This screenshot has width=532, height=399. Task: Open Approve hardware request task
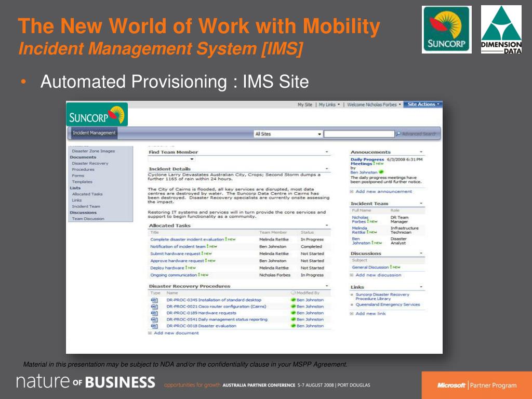[x=177, y=261]
